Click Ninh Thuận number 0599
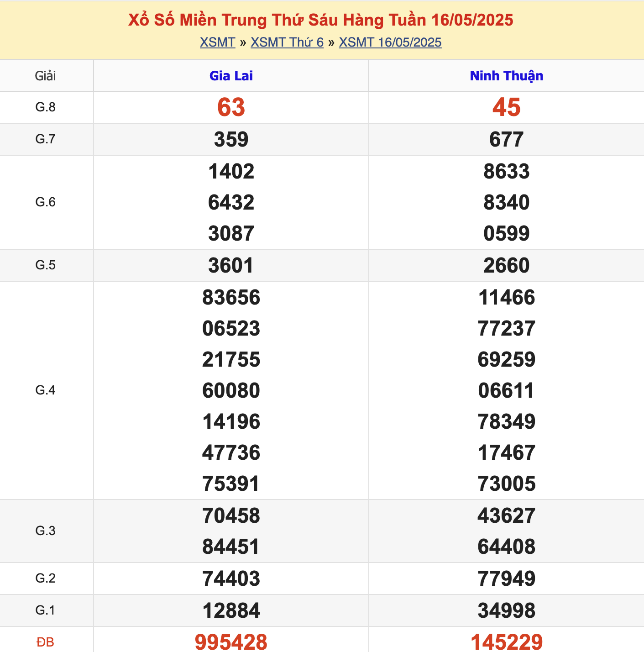 click(507, 233)
